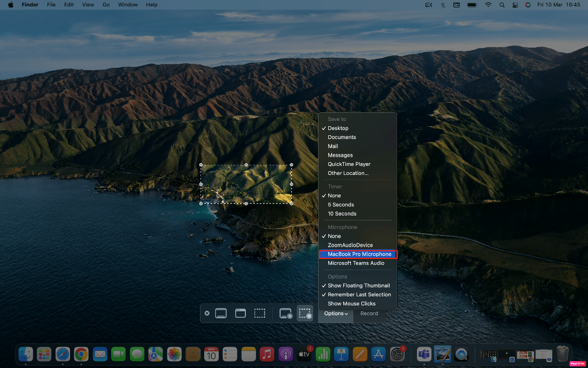Click the battery icon in the menu bar
This screenshot has height=368, width=588.
472,5
